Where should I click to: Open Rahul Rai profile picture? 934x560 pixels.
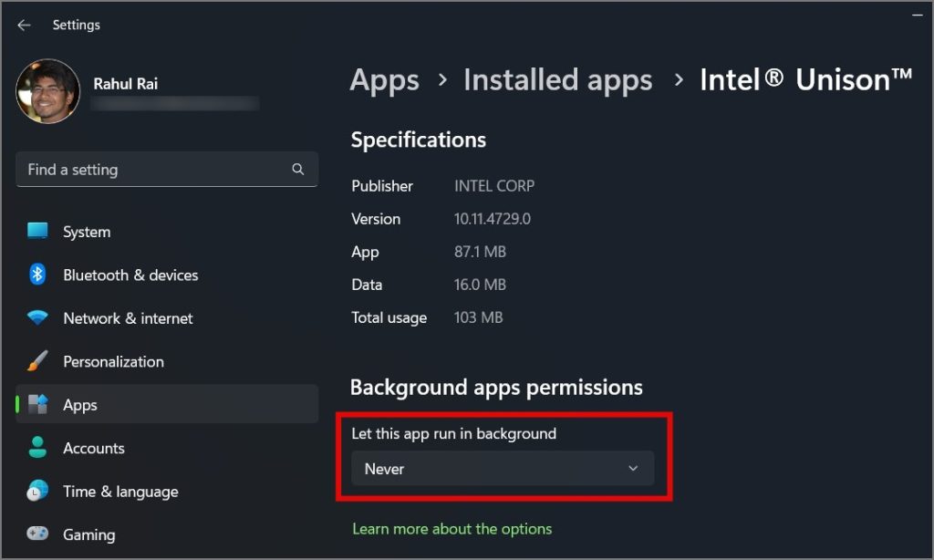click(47, 91)
